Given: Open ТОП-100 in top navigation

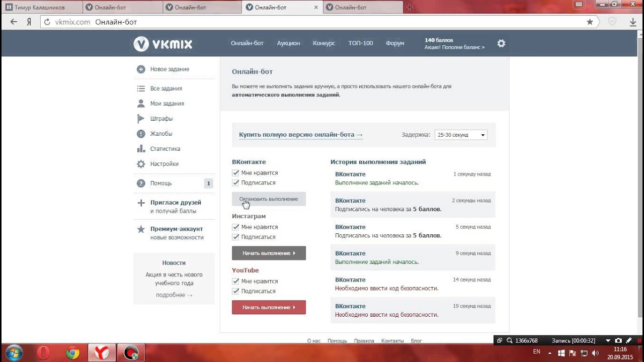Looking at the screenshot, I should click(x=361, y=43).
